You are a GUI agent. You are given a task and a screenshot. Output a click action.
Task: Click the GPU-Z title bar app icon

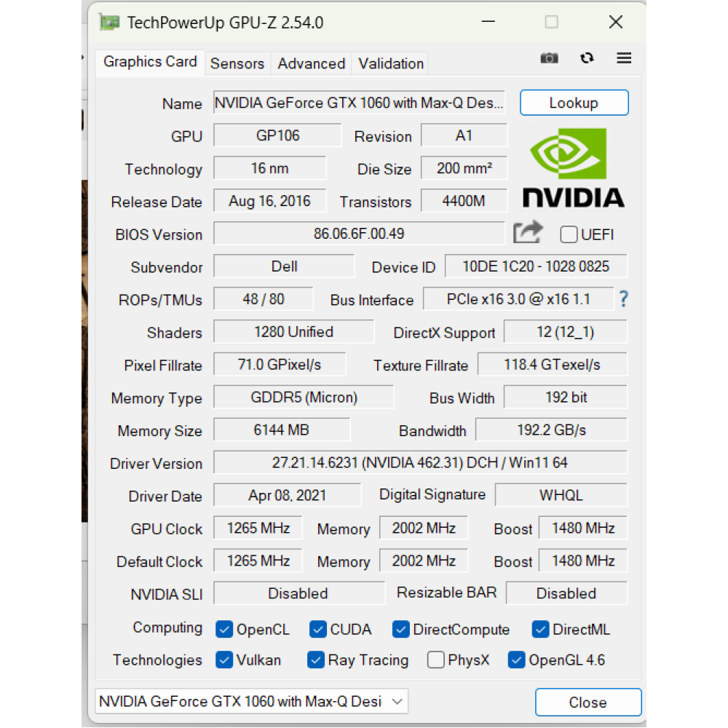point(110,23)
